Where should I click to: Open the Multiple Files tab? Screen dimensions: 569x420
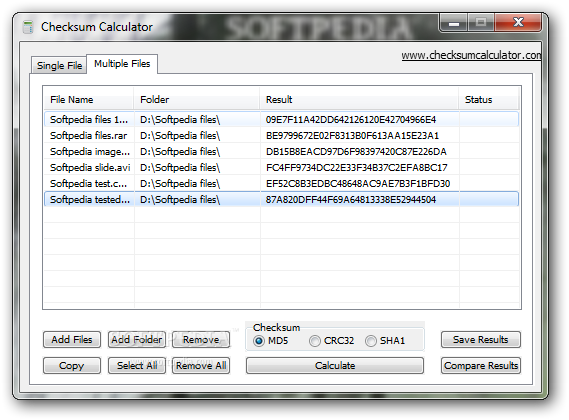click(x=122, y=64)
